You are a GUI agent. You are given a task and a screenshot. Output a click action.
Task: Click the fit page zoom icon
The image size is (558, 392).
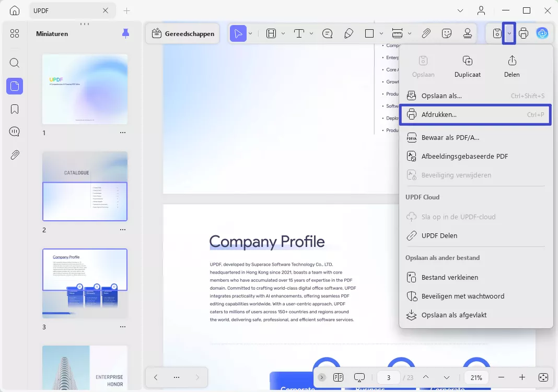(543, 377)
